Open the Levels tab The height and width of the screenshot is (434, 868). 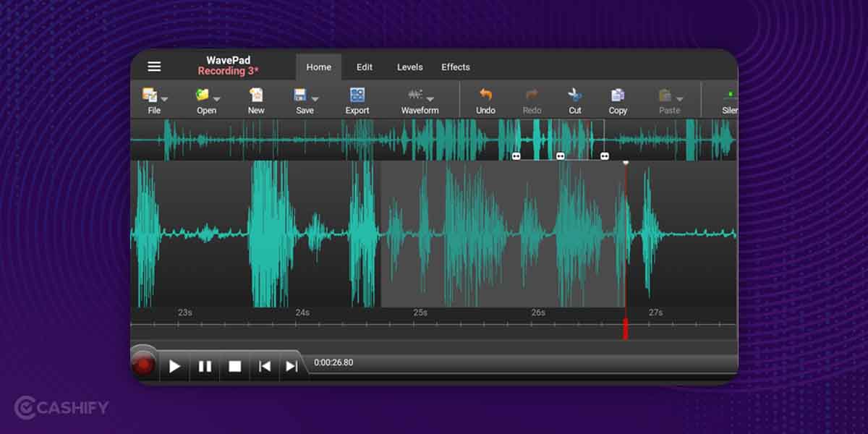click(409, 67)
